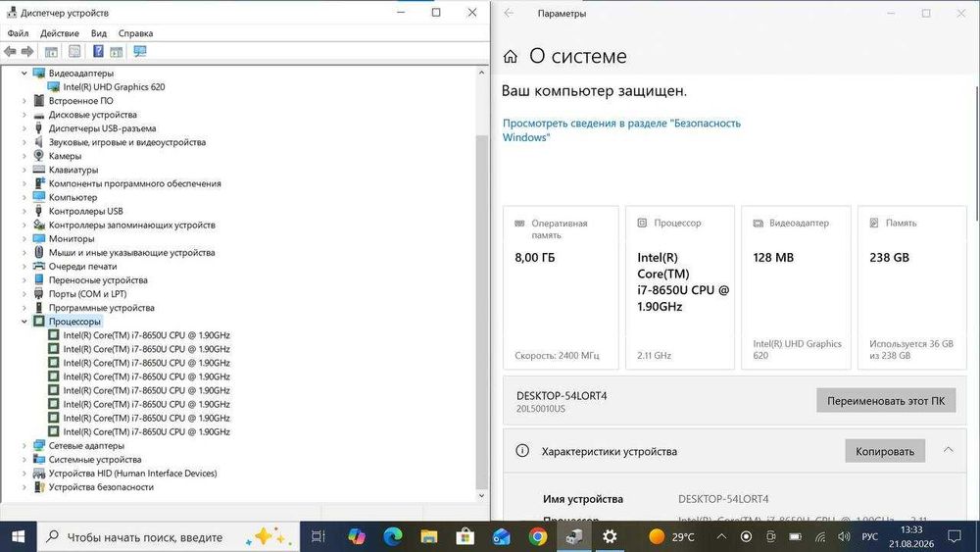Viewport: 980px width, 552px height.
Task: Select the Встроенное ПО tree item
Action: click(80, 101)
